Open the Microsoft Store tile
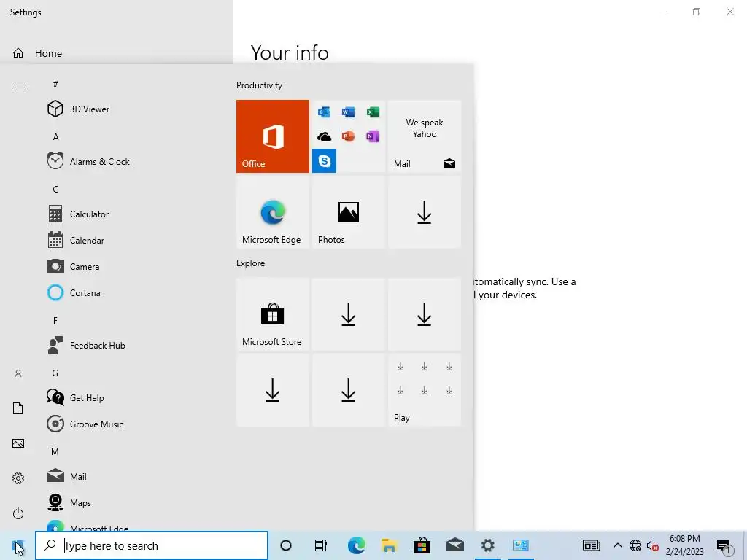Screen dimensions: 747x560 (273, 314)
